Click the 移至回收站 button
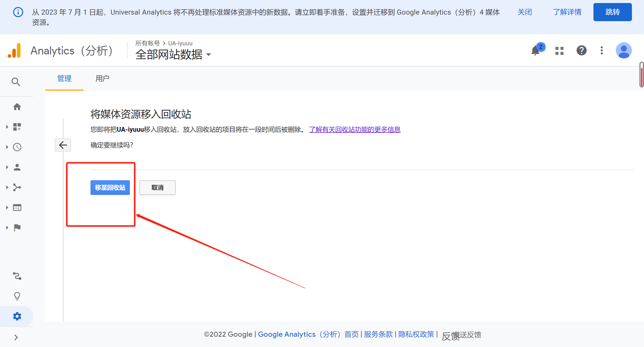The height and width of the screenshot is (347, 644). [110, 187]
